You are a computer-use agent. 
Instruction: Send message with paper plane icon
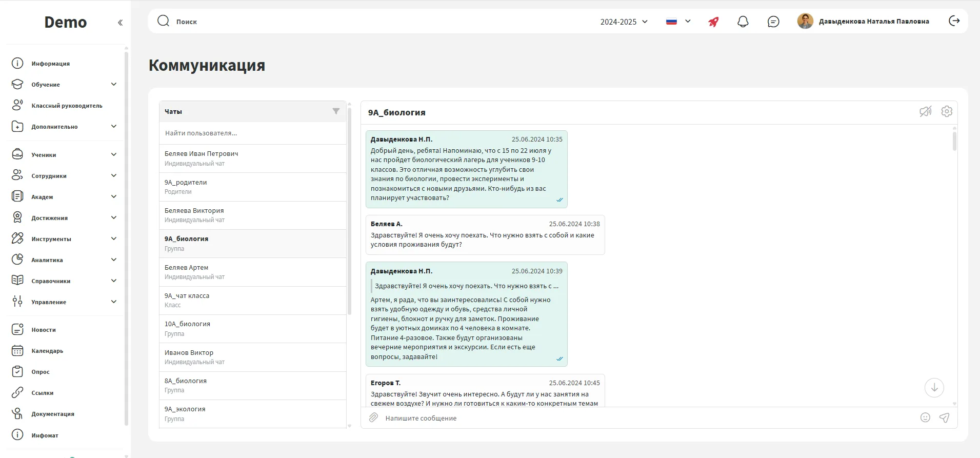pyautogui.click(x=944, y=418)
